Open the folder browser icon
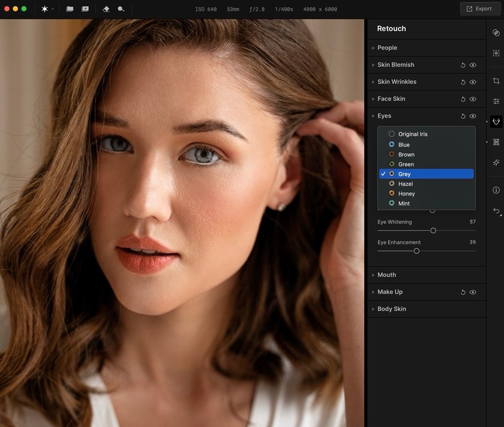 coord(70,9)
